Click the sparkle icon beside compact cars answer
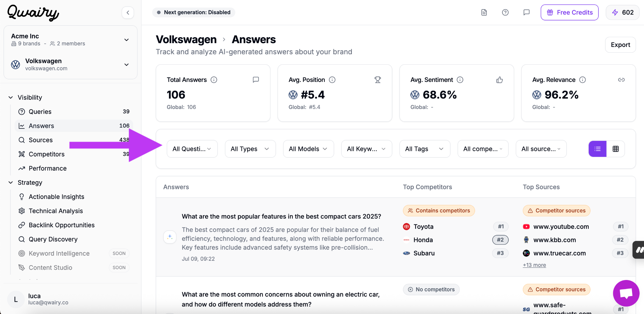 [170, 237]
